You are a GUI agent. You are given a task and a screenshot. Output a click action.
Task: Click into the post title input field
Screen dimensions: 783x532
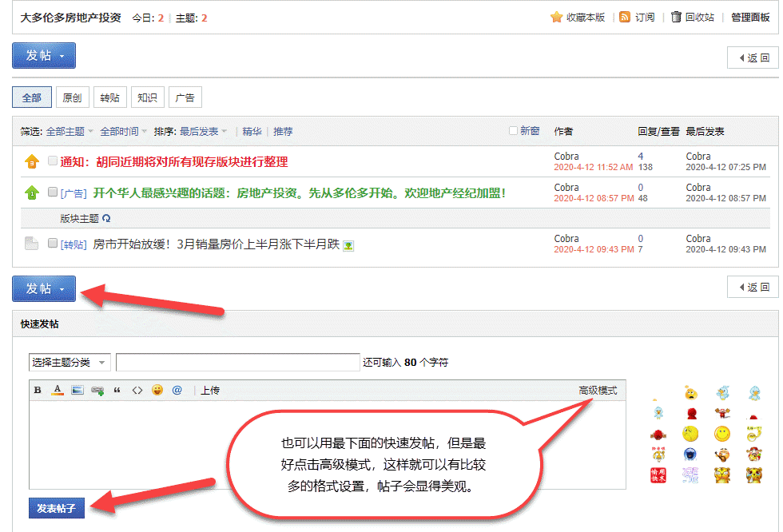[238, 363]
